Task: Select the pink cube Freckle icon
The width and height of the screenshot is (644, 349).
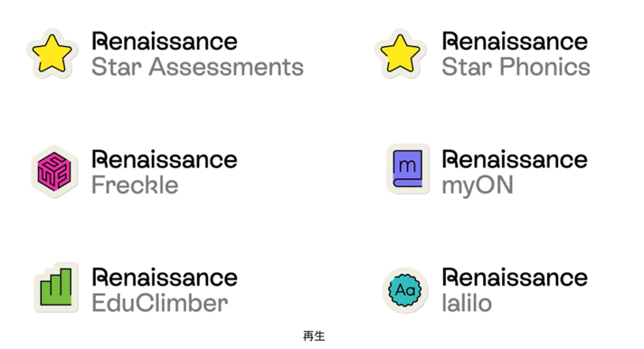Action: tap(54, 172)
